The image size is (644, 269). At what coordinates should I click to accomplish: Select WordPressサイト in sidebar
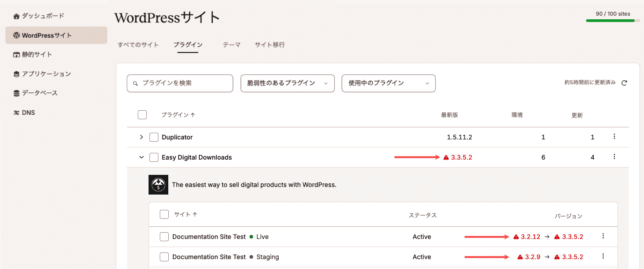[57, 35]
